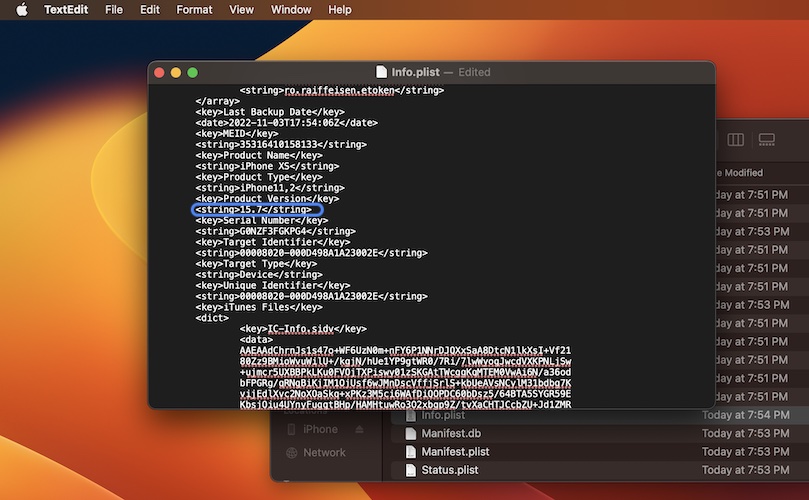Click the Unique Identifier key line
Screen dimensions: 809x500
click(272, 285)
